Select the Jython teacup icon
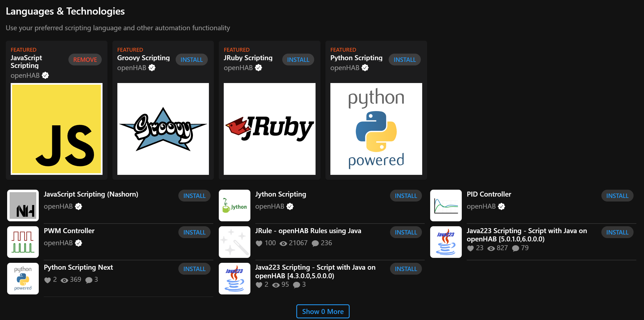Screen dimensions: 644x320 point(234,205)
